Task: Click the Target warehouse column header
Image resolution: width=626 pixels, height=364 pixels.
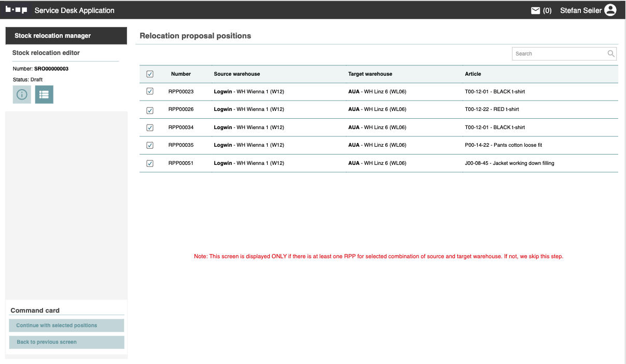Action: pos(370,74)
